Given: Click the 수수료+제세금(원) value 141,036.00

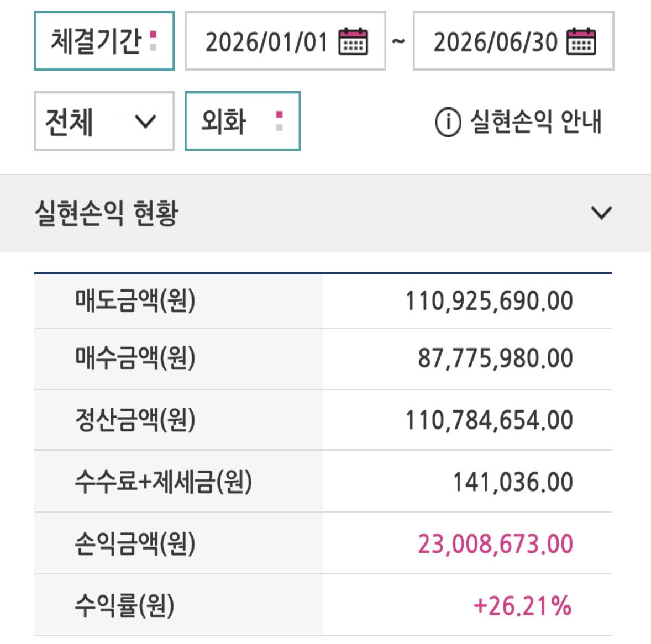Looking at the screenshot, I should click(x=513, y=482).
